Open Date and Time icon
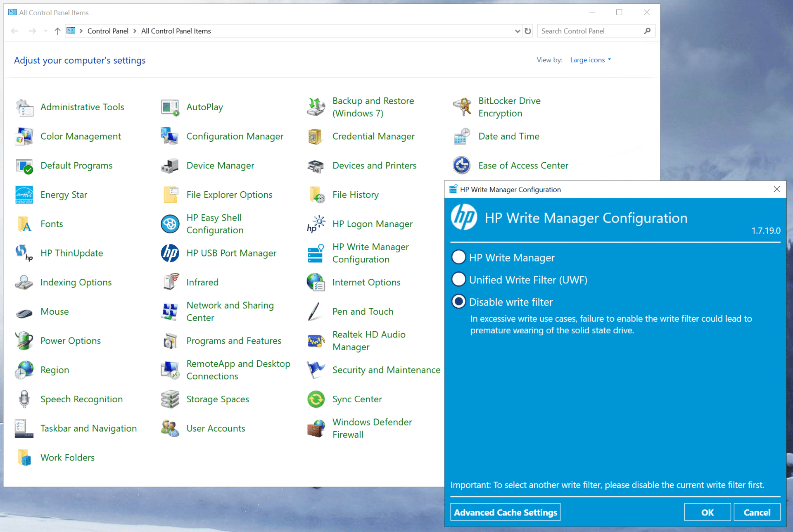This screenshot has width=793, height=532. pos(462,137)
